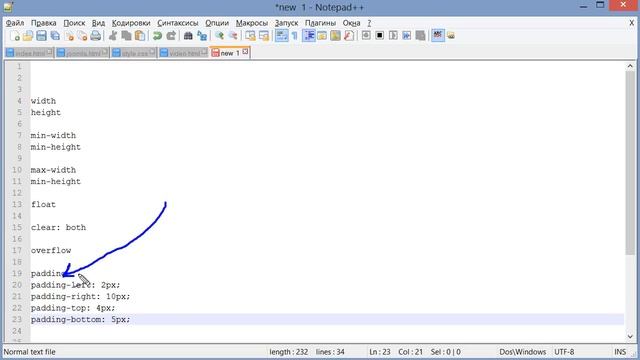Viewport: 640px width, 360px height.
Task: Close the document with menu bar X
Action: coord(631,23)
